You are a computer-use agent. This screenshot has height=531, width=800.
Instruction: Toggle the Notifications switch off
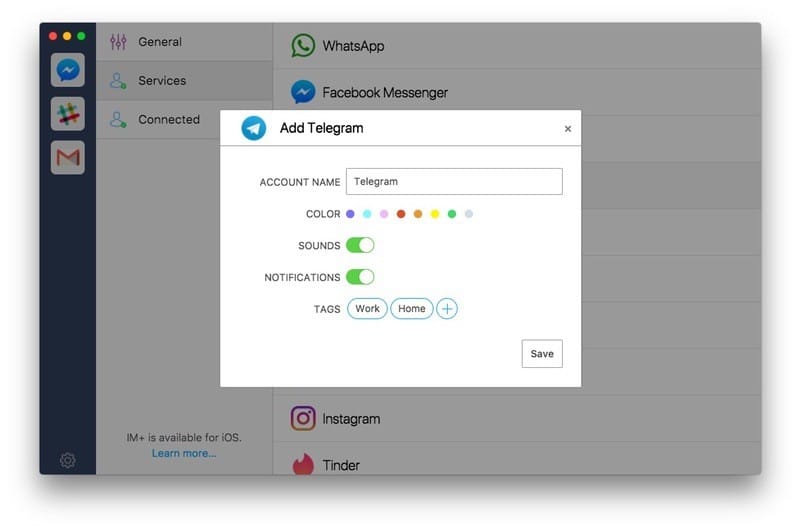click(360, 277)
